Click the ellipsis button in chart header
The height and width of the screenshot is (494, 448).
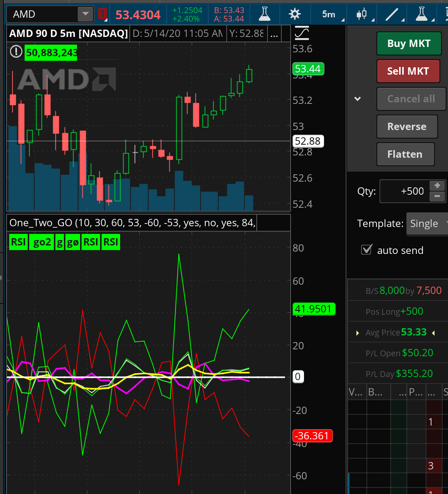[274, 34]
